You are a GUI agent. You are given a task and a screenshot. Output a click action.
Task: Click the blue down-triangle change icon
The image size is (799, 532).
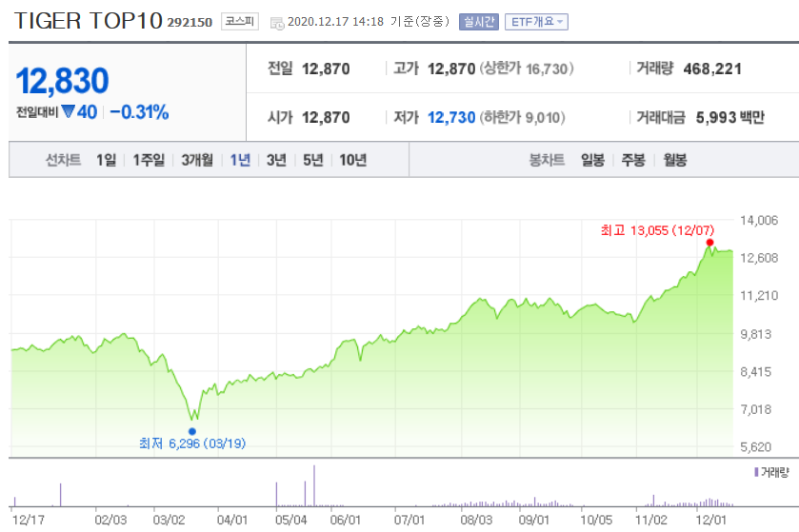click(x=68, y=111)
